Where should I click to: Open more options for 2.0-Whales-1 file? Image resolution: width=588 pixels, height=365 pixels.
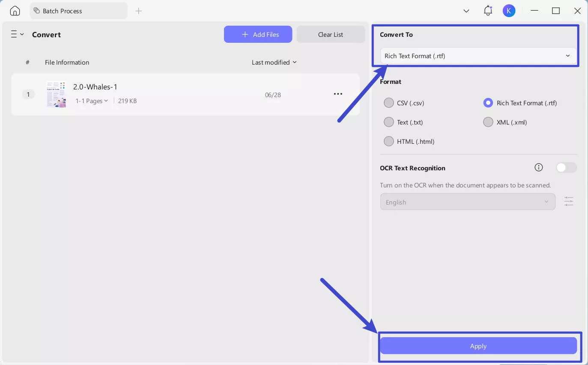[338, 94]
